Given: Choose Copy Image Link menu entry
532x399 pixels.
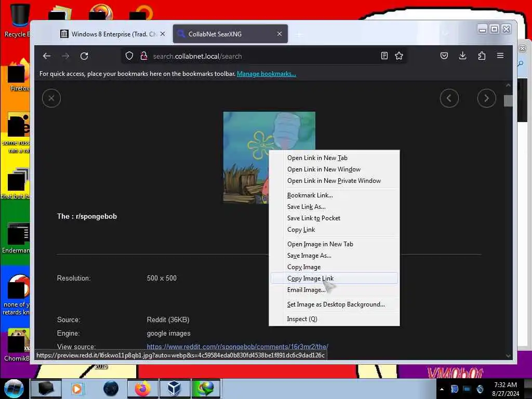Looking at the screenshot, I should click(x=334, y=278).
